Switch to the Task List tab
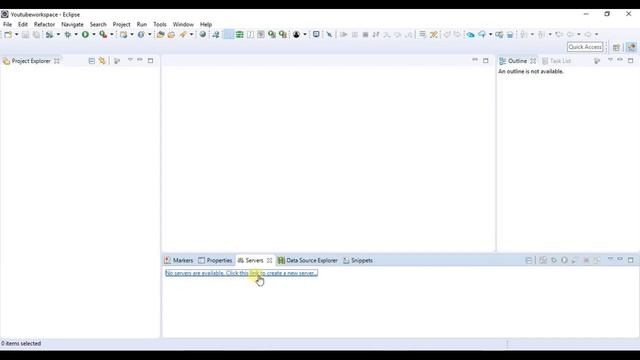 556,61
